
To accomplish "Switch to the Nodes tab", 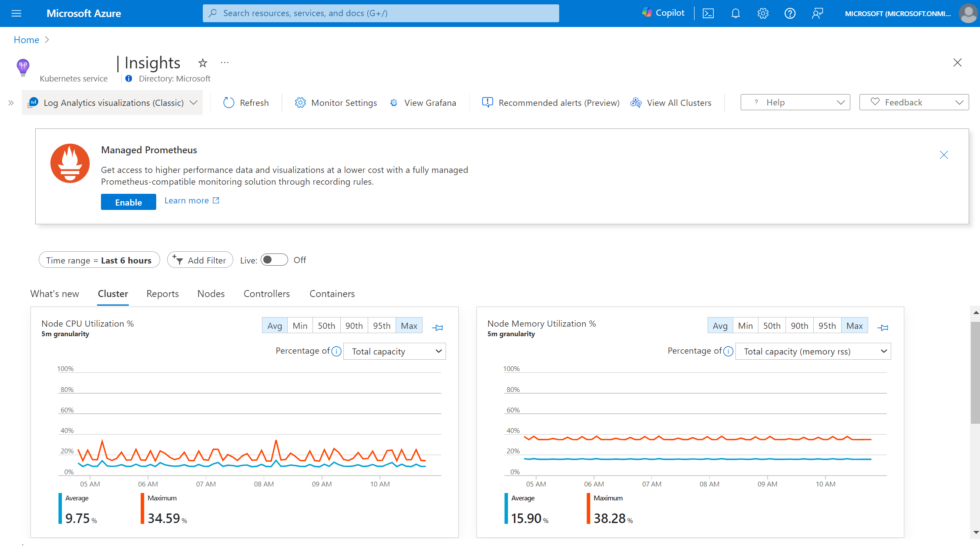I will coord(211,293).
